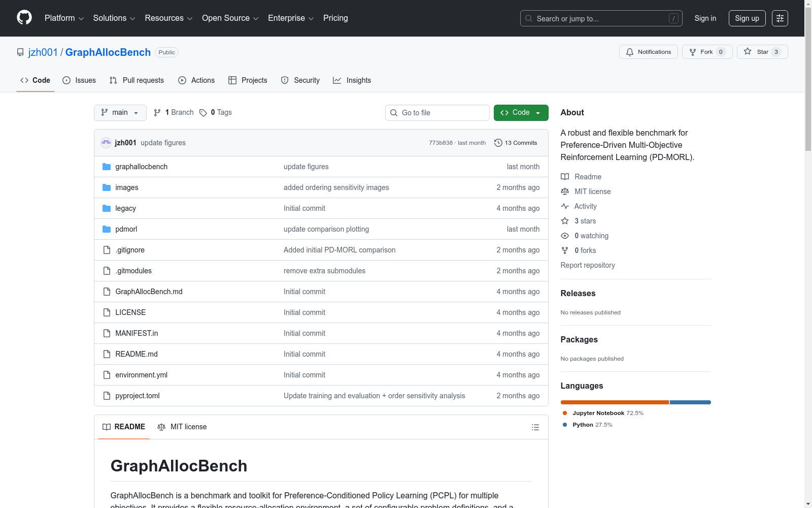This screenshot has width=812, height=508.
Task: Open the GitHub home logo
Action: click(24, 18)
